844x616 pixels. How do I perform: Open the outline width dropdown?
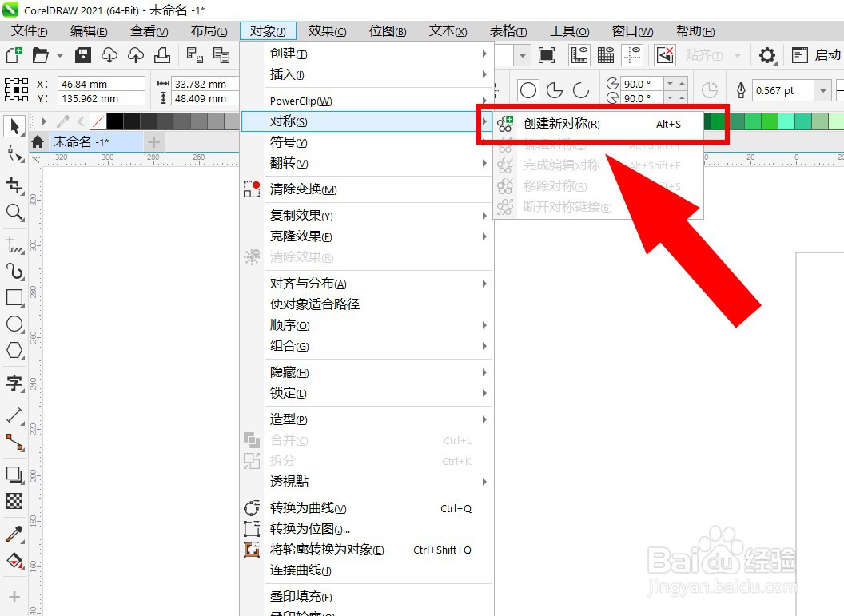[823, 90]
